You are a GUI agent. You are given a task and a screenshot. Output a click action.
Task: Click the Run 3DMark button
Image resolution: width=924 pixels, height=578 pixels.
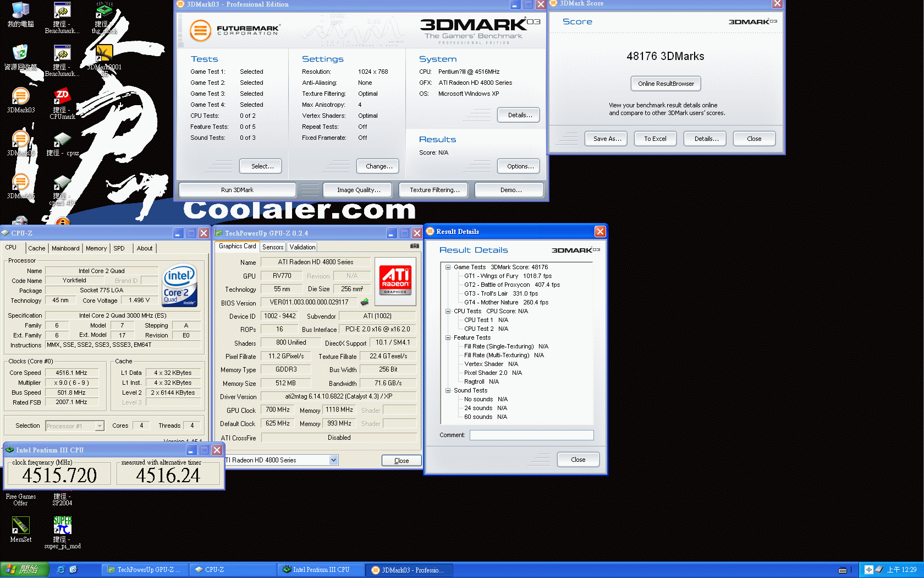pyautogui.click(x=238, y=190)
